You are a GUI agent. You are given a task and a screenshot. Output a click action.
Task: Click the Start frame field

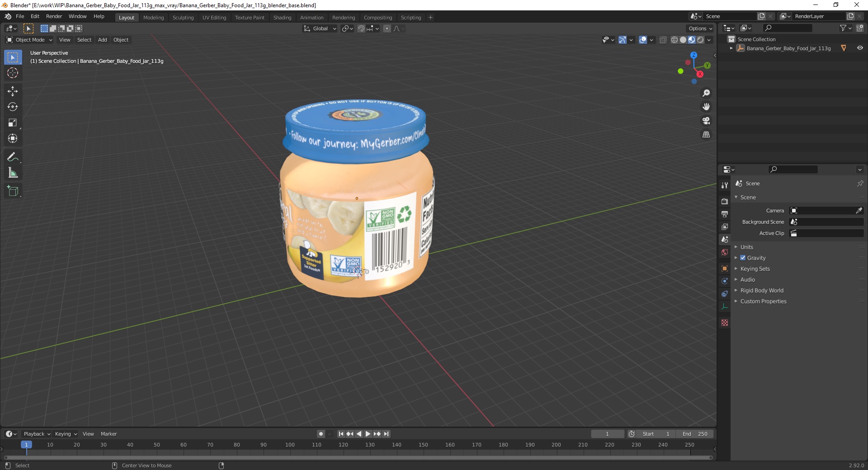point(656,434)
